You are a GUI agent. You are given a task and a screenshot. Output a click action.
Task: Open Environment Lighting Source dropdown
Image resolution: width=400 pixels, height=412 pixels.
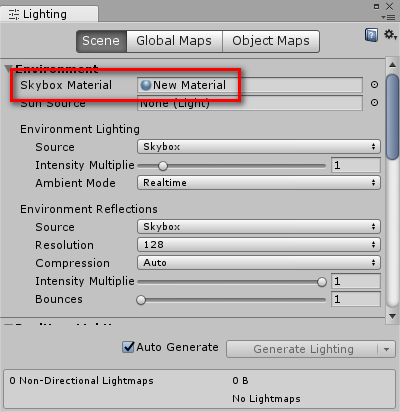(x=259, y=147)
